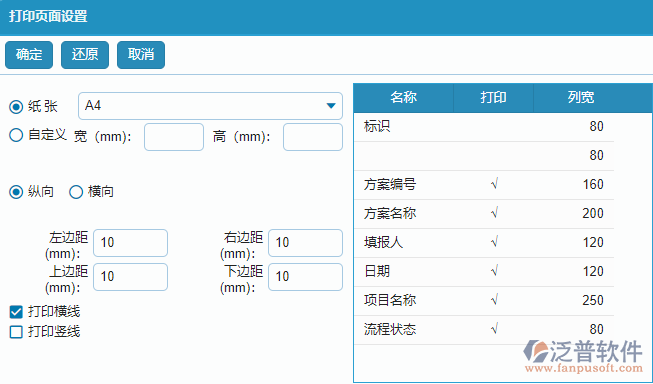Select the 自定义 custom size radio button
The image size is (653, 384).
[x=16, y=135]
